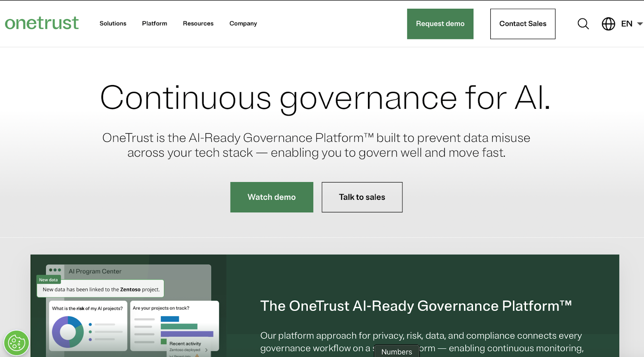Viewport: 644px width, 357px height.
Task: Click the Zentoso project notification text
Action: [x=101, y=289]
